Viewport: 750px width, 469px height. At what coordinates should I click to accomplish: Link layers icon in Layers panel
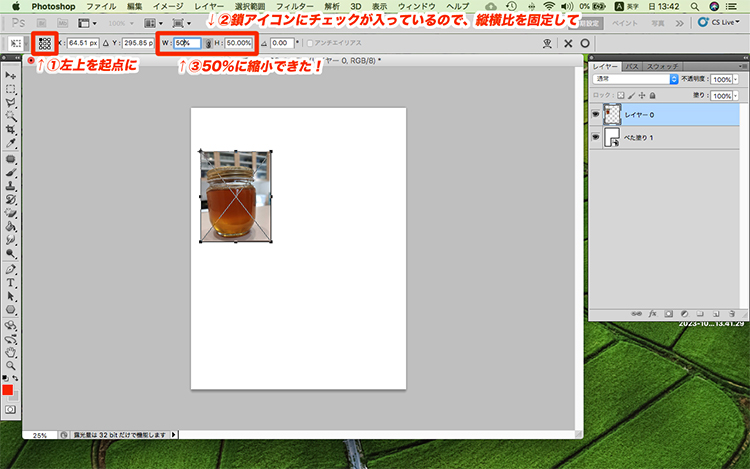click(x=637, y=314)
